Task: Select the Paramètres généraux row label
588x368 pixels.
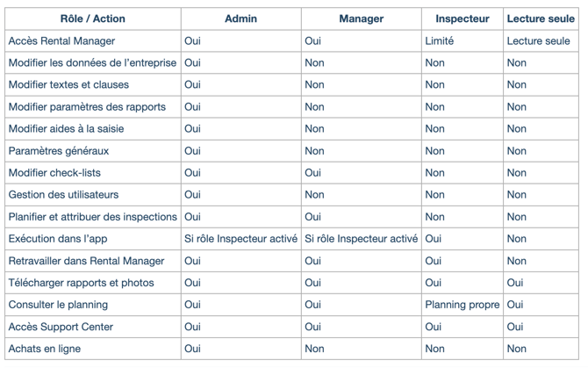Action: pyautogui.click(x=59, y=151)
